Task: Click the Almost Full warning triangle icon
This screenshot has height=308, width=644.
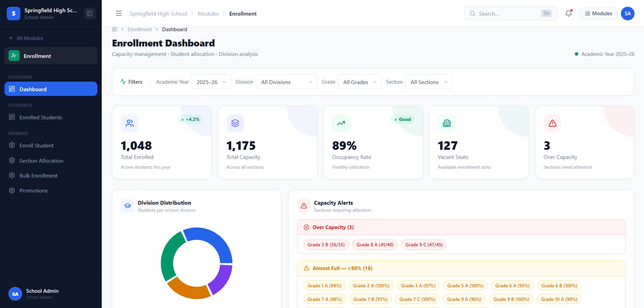Action: (306, 268)
